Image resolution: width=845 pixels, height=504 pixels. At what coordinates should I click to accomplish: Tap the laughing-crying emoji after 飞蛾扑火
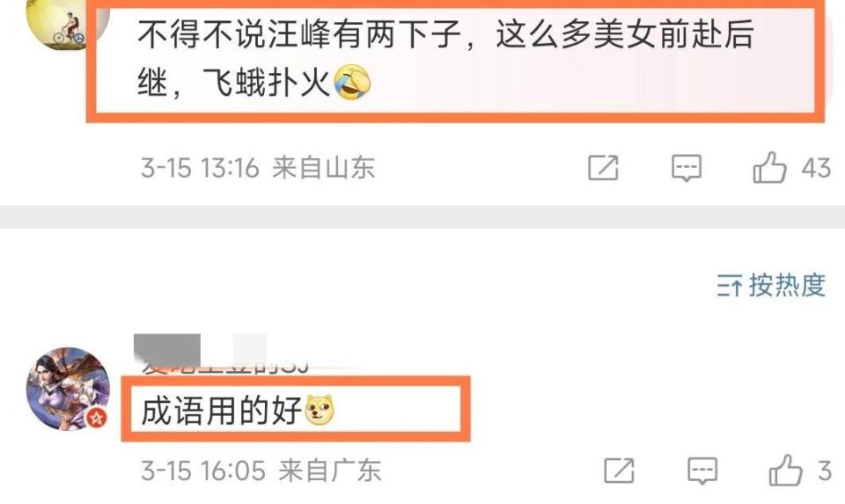[352, 83]
